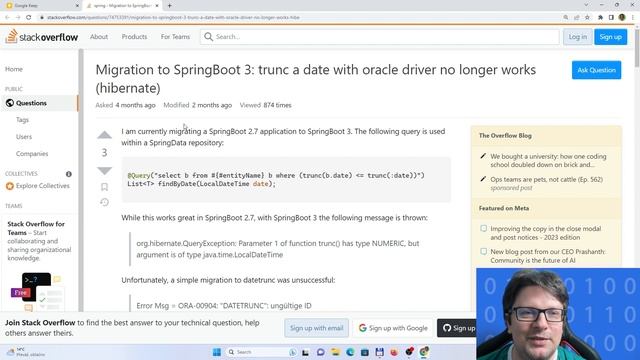The image size is (640, 360).
Task: Open the Products menu
Action: [134, 37]
